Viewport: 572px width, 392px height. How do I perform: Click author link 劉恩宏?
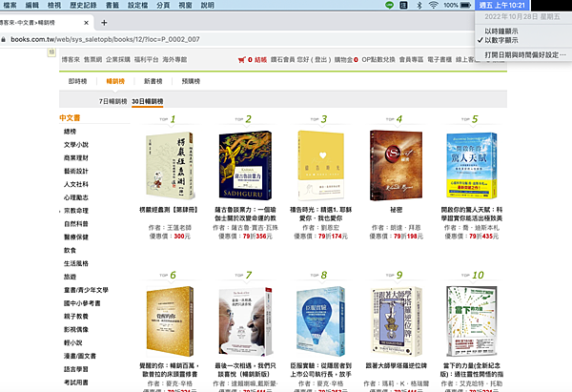pyautogui.click(x=330, y=227)
